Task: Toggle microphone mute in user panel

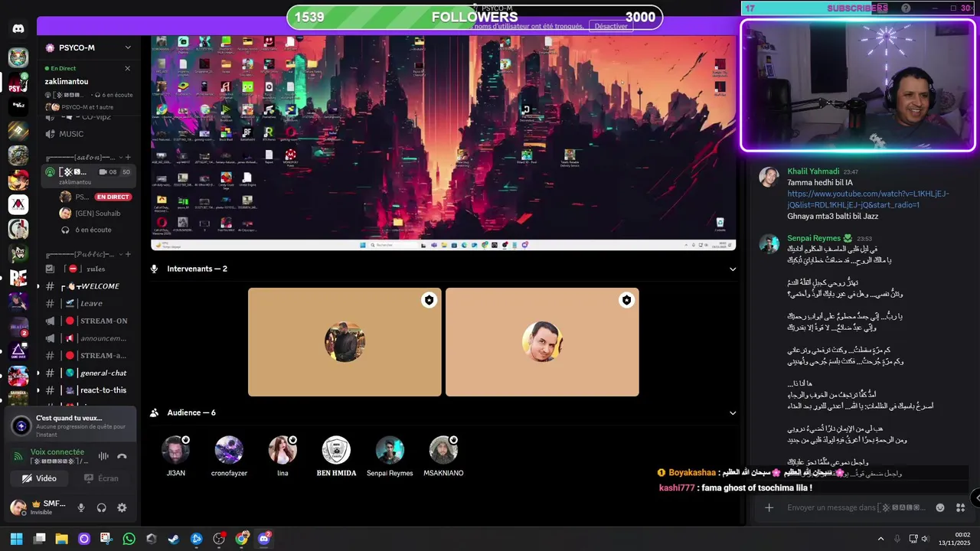Action: tap(81, 507)
